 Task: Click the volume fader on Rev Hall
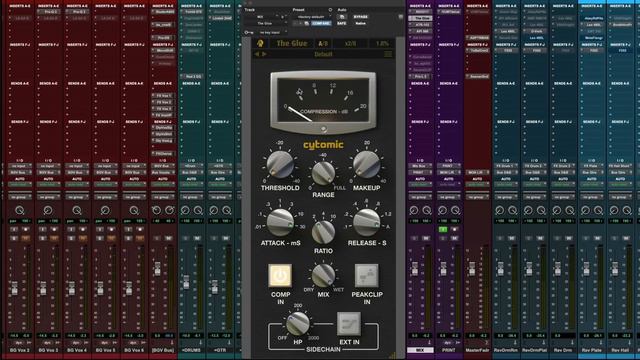615,268
